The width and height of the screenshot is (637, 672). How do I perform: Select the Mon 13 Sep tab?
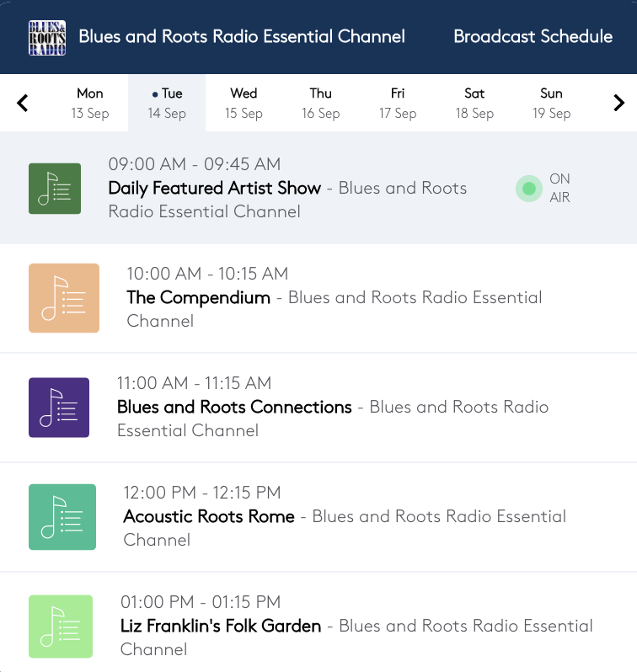click(90, 104)
